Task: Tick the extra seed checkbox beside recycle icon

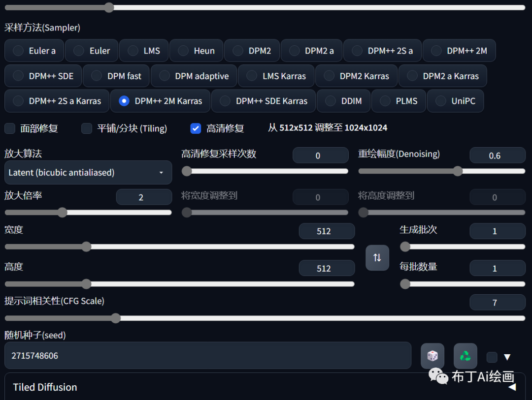Action: (492, 357)
